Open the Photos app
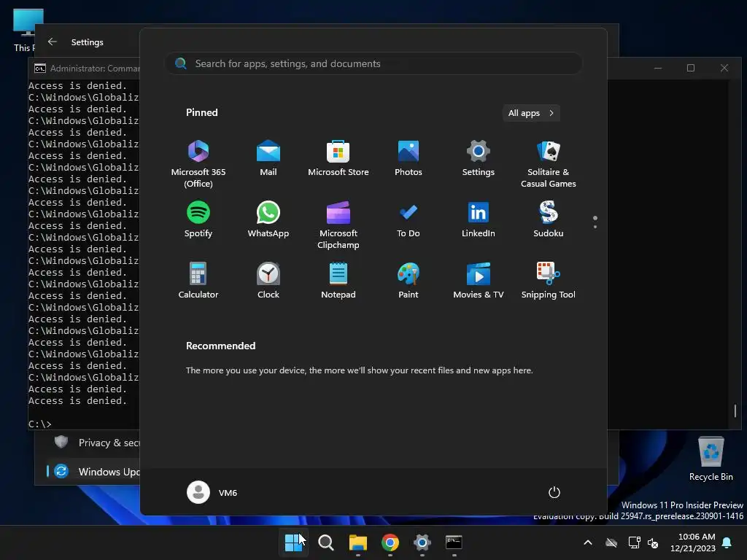The height and width of the screenshot is (560, 747). tap(409, 157)
